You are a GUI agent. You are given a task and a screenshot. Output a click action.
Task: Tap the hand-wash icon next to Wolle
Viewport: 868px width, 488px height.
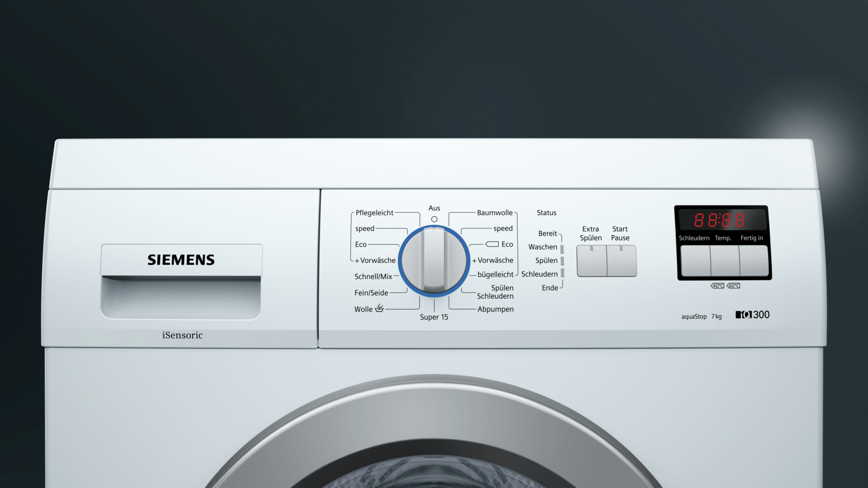[379, 309]
